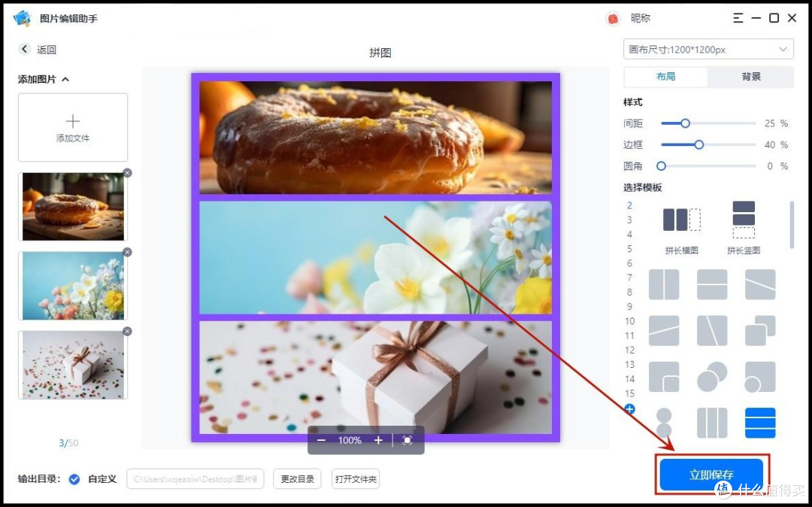Click the back arrow icon beside 返回

pos(24,49)
